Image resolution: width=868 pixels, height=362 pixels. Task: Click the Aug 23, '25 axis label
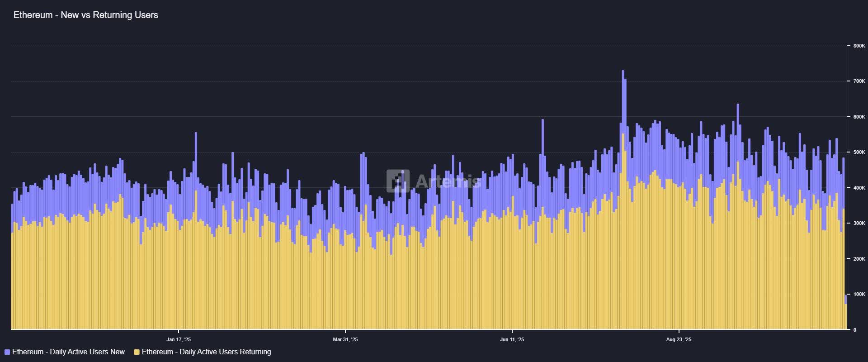tap(679, 339)
